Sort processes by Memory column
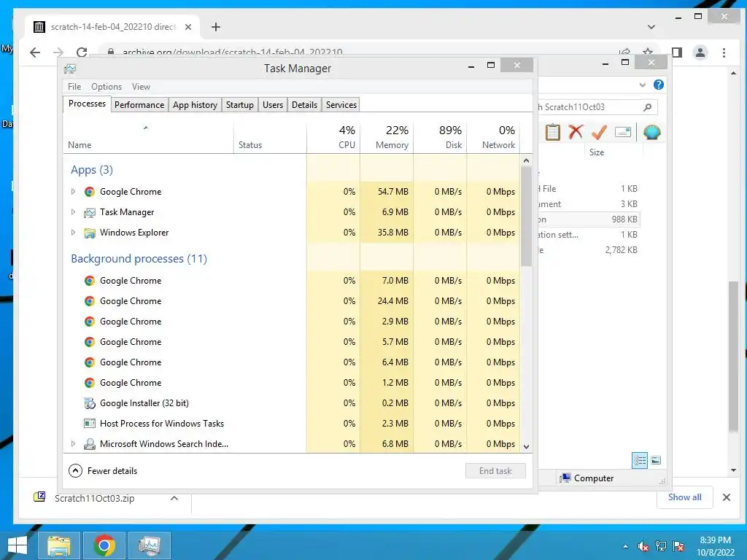The width and height of the screenshot is (747, 560). pos(387,136)
